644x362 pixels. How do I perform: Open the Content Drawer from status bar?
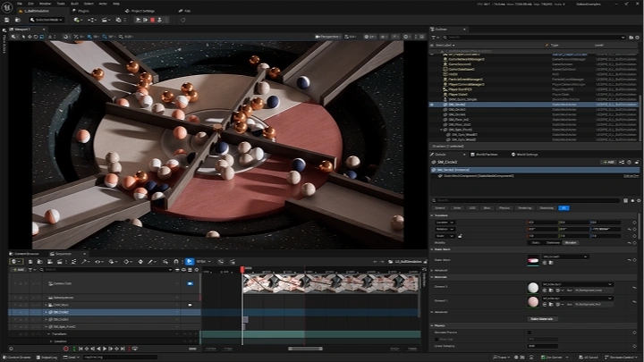pos(17,358)
